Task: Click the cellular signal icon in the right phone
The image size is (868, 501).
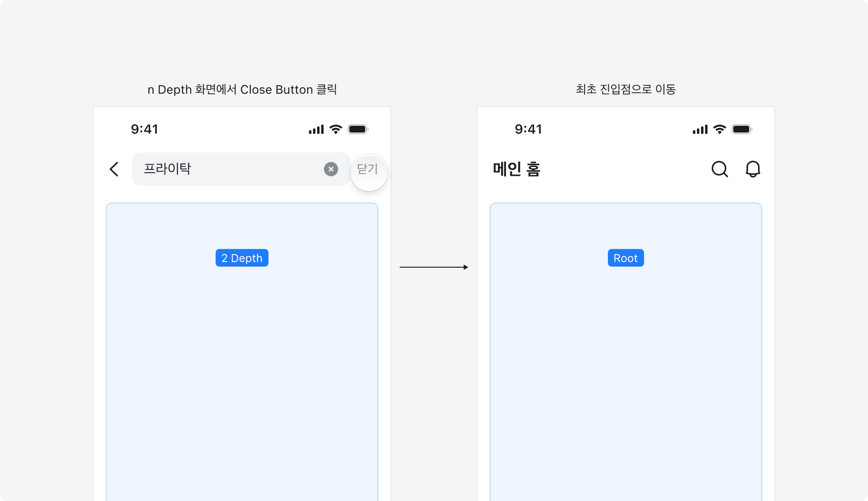Action: point(700,129)
